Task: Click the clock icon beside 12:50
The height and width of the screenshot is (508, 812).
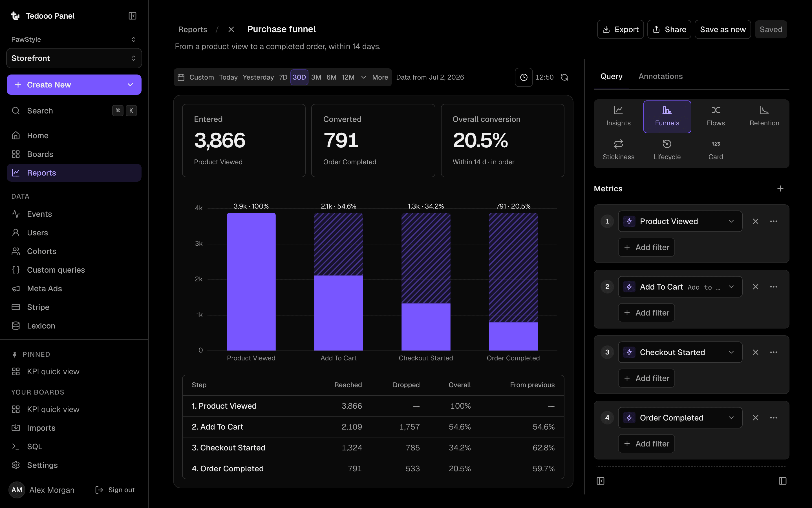Action: 524,77
